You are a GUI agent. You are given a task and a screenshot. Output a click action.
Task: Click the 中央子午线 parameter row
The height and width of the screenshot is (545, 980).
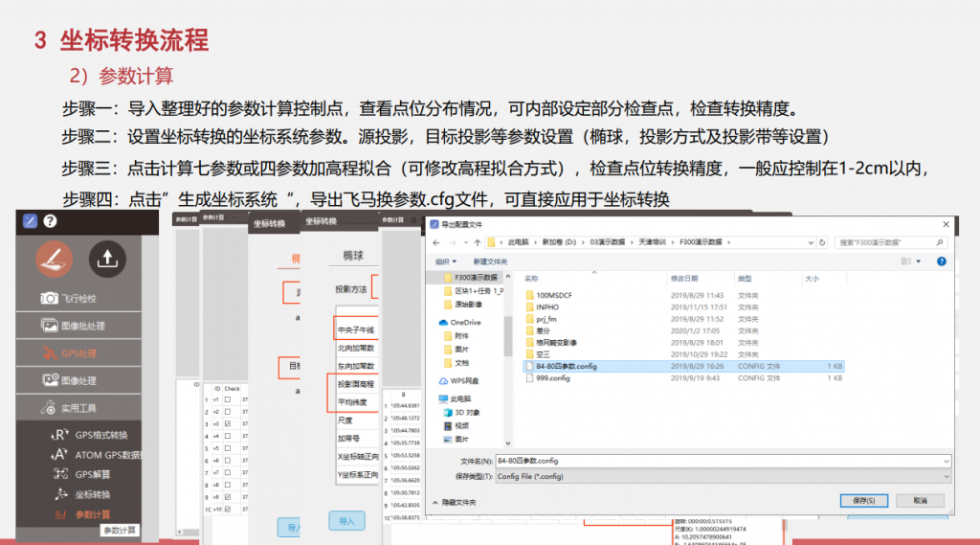(x=357, y=329)
